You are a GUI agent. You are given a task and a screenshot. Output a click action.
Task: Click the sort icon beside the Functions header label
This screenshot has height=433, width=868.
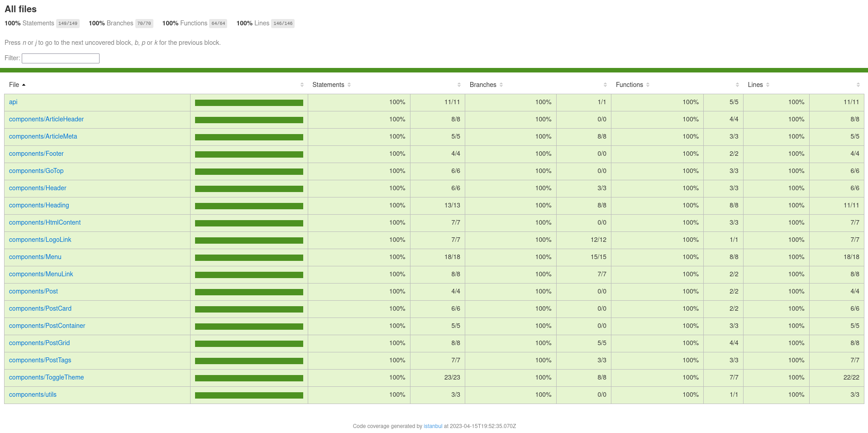tap(648, 85)
